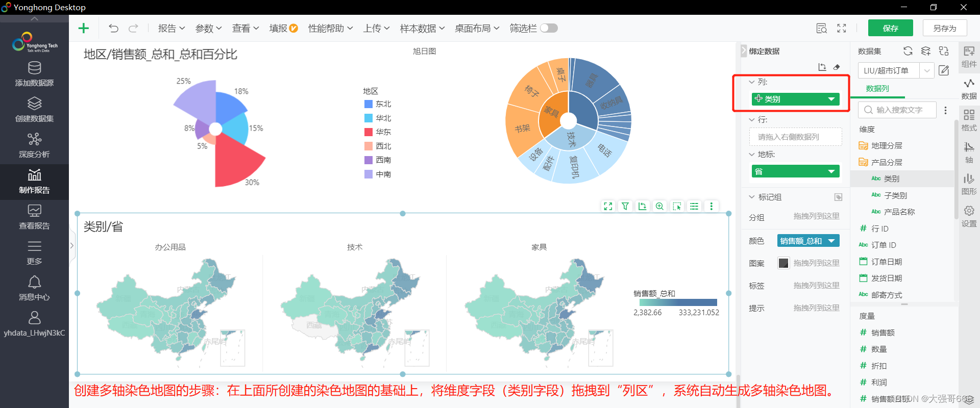
Task: Select the 利润 measure field
Action: 879,382
